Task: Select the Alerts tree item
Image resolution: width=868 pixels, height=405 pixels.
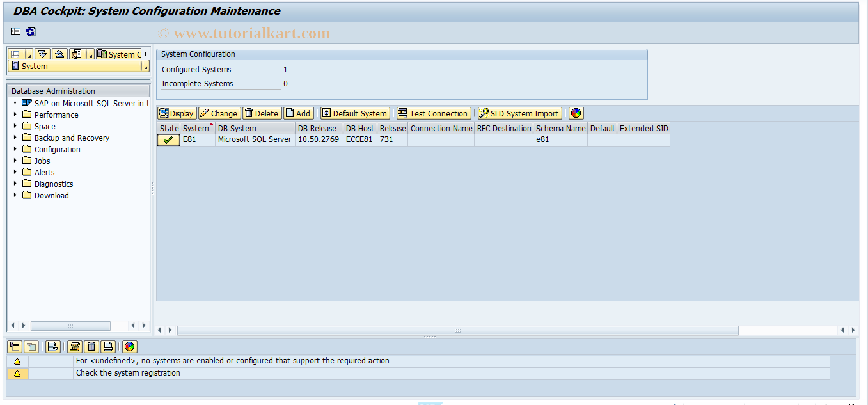Action: click(44, 172)
